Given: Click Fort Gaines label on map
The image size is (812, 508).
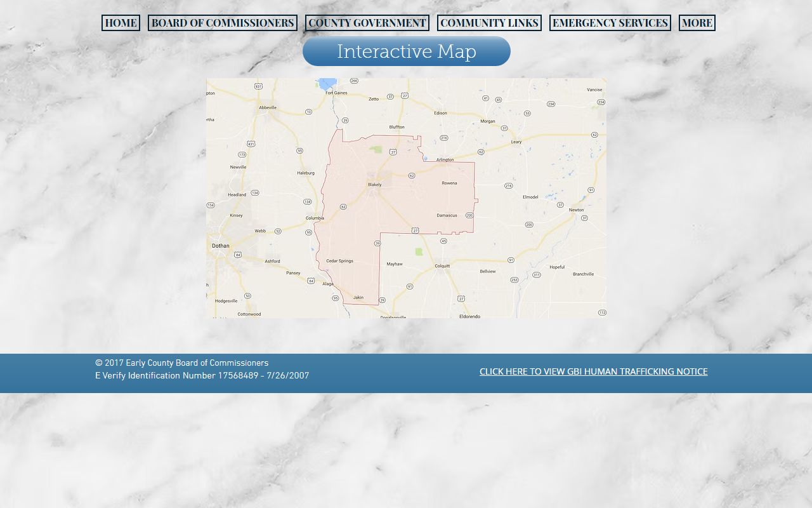Looking at the screenshot, I should 336,93.
